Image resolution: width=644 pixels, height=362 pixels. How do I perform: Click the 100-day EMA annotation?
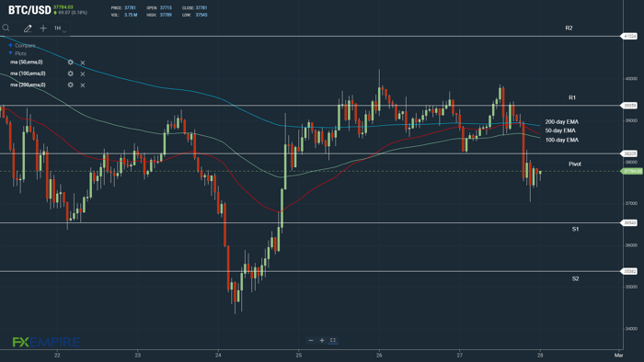[x=562, y=140]
